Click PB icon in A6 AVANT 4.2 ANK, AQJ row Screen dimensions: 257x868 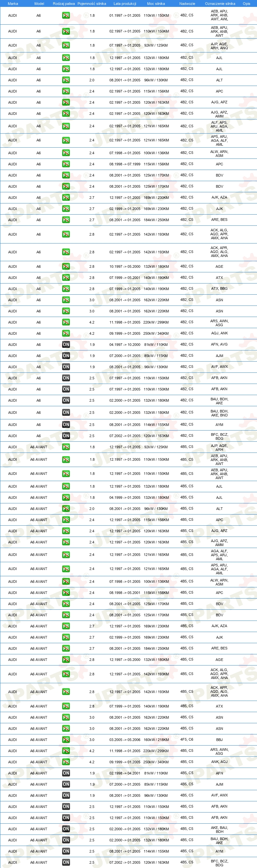66,762
